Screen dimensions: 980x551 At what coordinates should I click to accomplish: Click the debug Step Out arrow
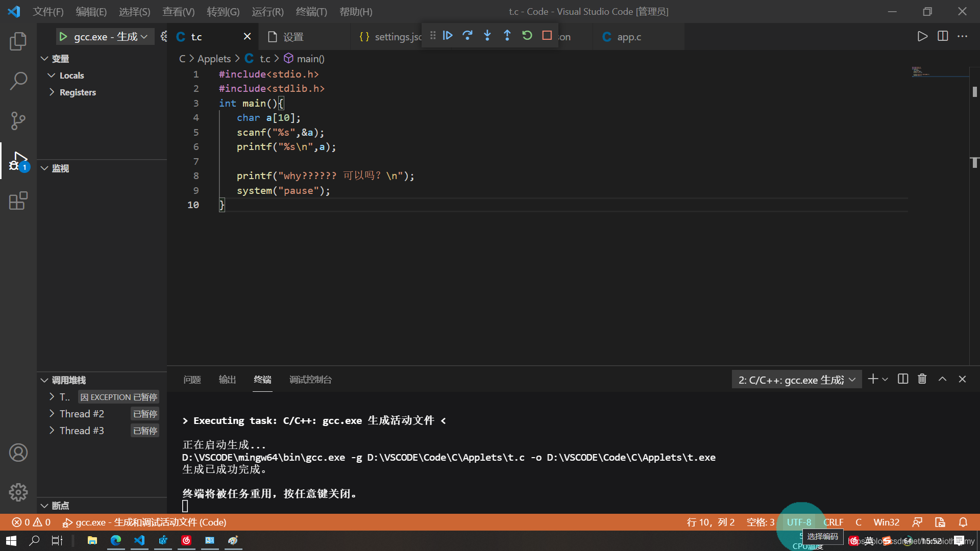click(x=507, y=36)
